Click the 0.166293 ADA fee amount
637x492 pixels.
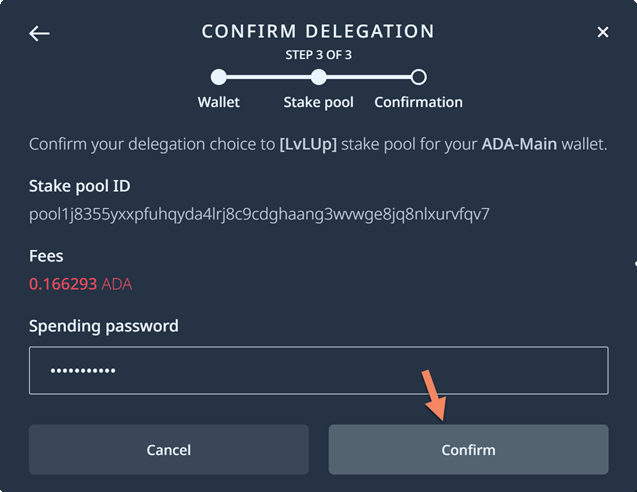[x=80, y=284]
